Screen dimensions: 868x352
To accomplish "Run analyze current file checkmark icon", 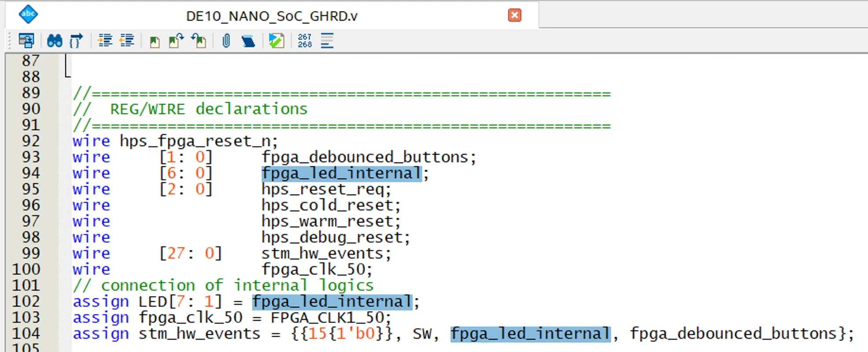I will click(277, 40).
